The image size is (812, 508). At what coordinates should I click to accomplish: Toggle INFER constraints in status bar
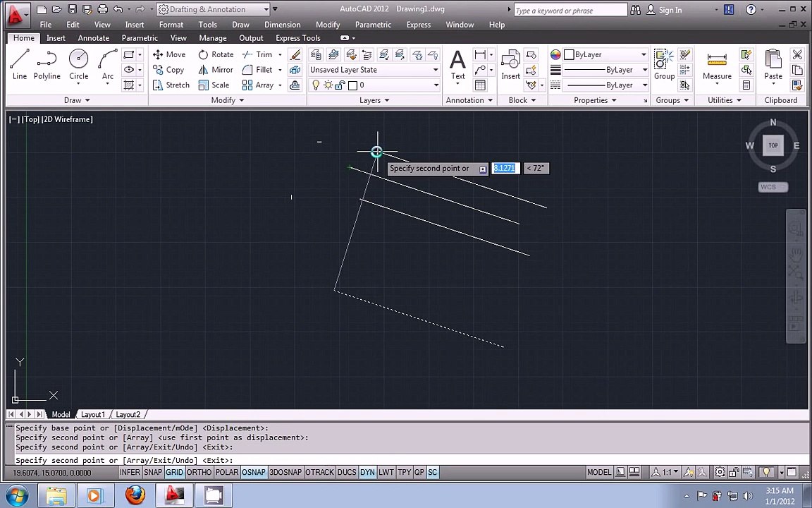tap(130, 472)
